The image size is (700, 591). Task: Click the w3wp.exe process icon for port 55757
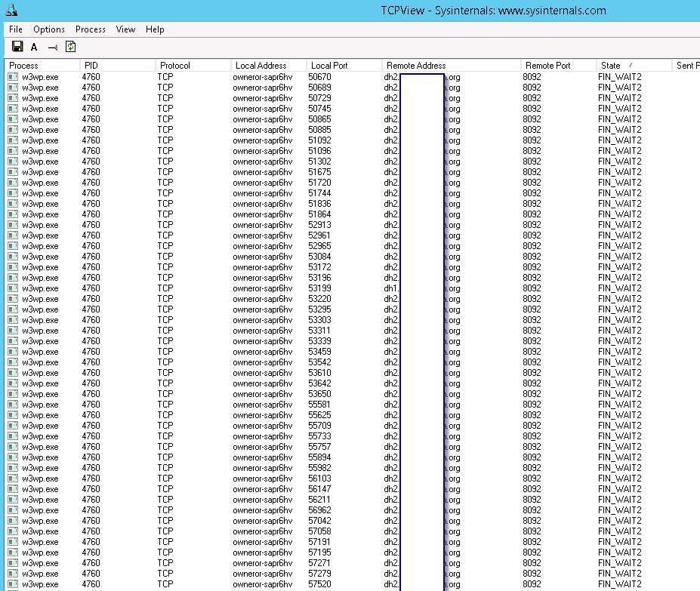13,447
